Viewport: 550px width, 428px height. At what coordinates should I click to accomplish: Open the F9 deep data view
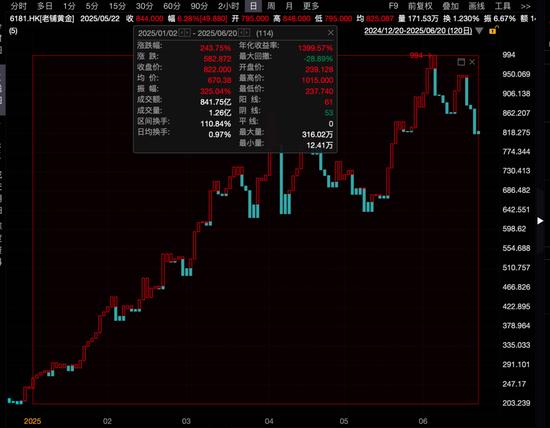click(x=393, y=6)
